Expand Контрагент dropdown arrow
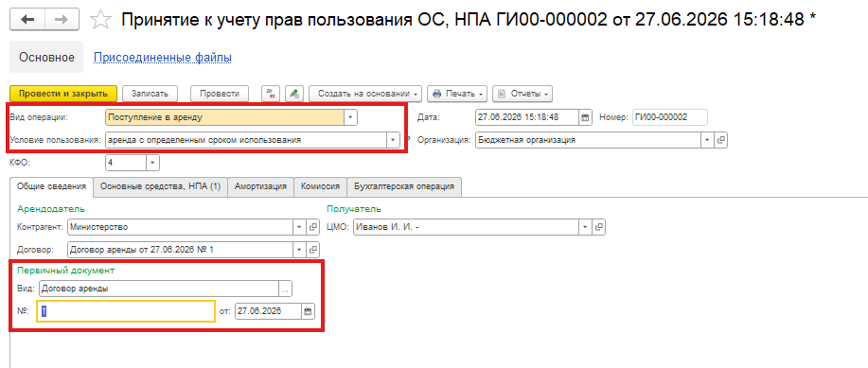Image resolution: width=868 pixels, height=368 pixels. click(300, 227)
